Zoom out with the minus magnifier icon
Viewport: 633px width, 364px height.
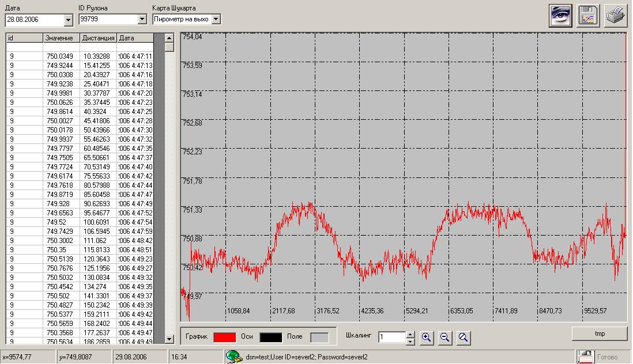444,338
